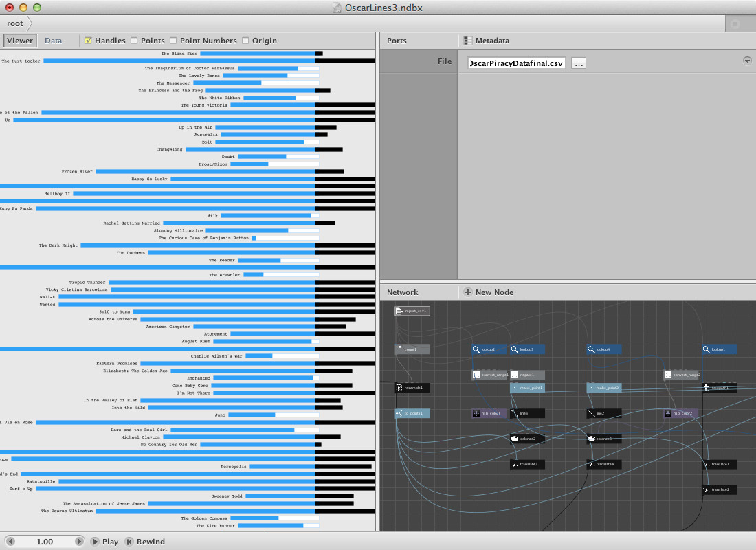Click the New Node button label

[494, 292]
